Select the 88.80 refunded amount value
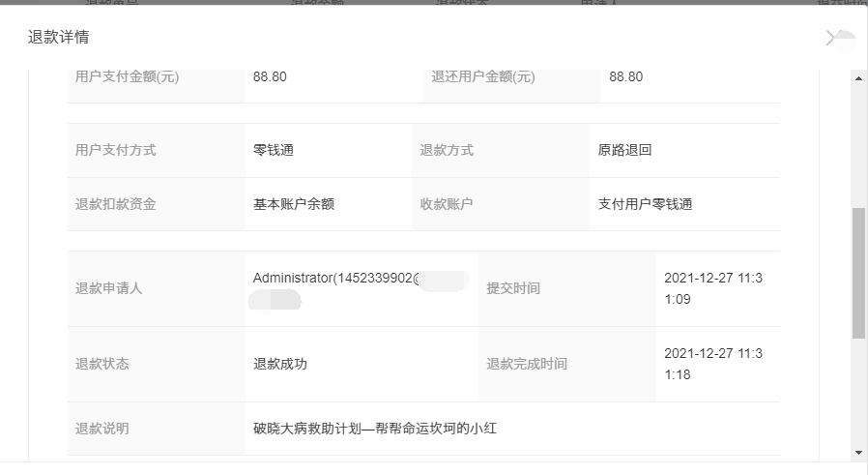The width and height of the screenshot is (868, 475). pos(625,76)
